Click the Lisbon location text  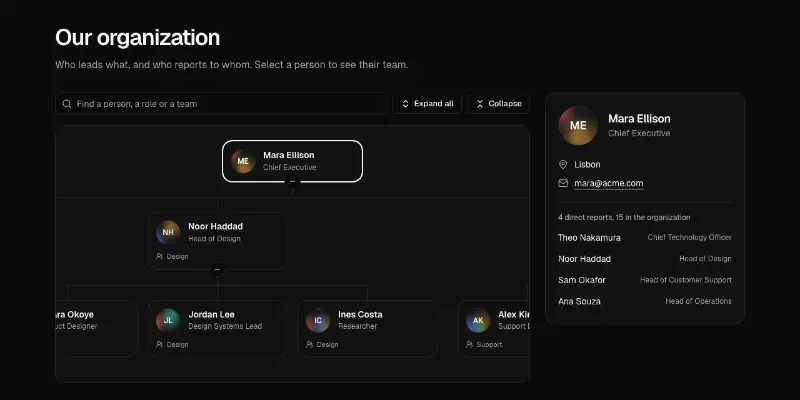tap(587, 164)
